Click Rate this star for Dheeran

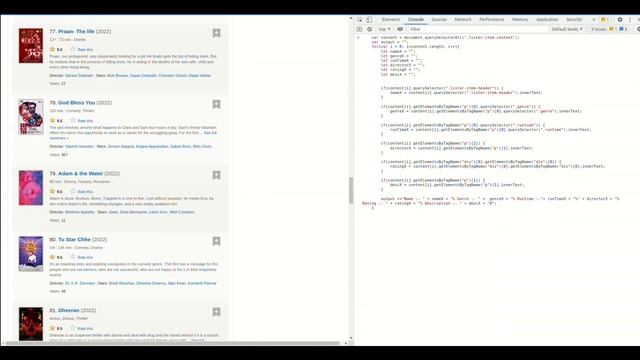coord(73,328)
